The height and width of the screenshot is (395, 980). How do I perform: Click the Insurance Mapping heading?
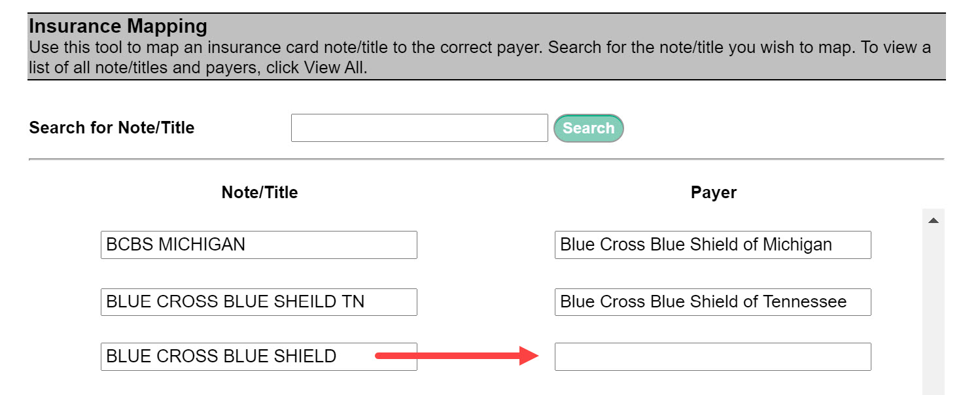point(118,27)
